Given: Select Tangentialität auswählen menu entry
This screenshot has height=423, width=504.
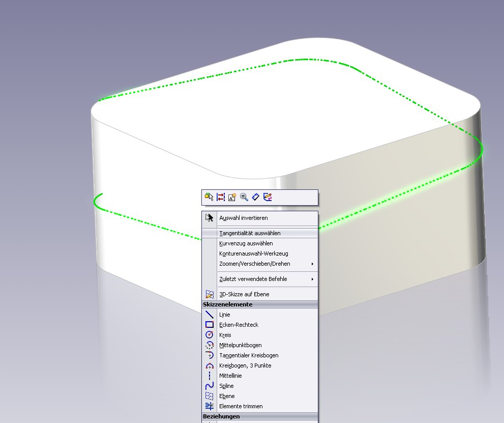Looking at the screenshot, I should point(260,233).
